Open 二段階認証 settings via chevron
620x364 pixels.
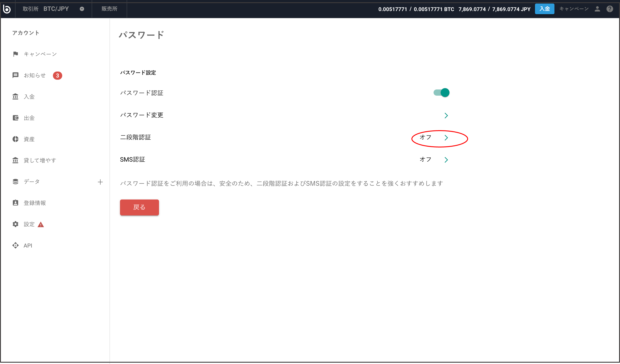tap(446, 138)
